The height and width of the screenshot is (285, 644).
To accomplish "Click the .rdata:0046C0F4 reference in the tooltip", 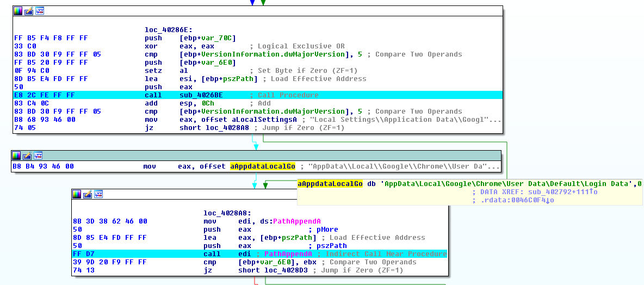I will [515, 200].
